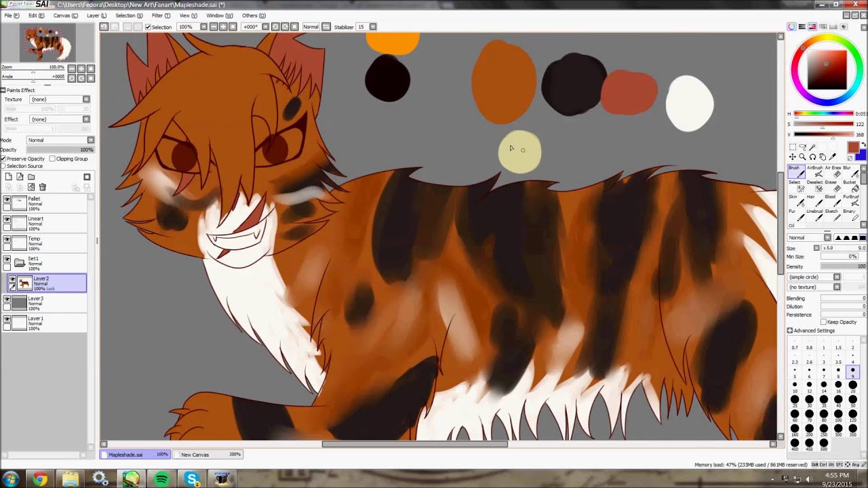The width and height of the screenshot is (868, 488).
Task: Pick the Skin brush
Action: tap(796, 201)
